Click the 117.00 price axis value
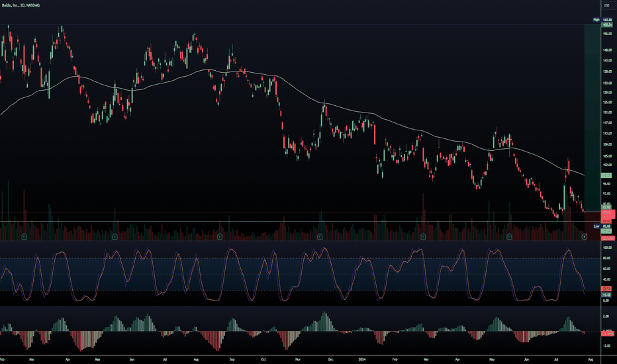The image size is (617, 364). point(607,123)
